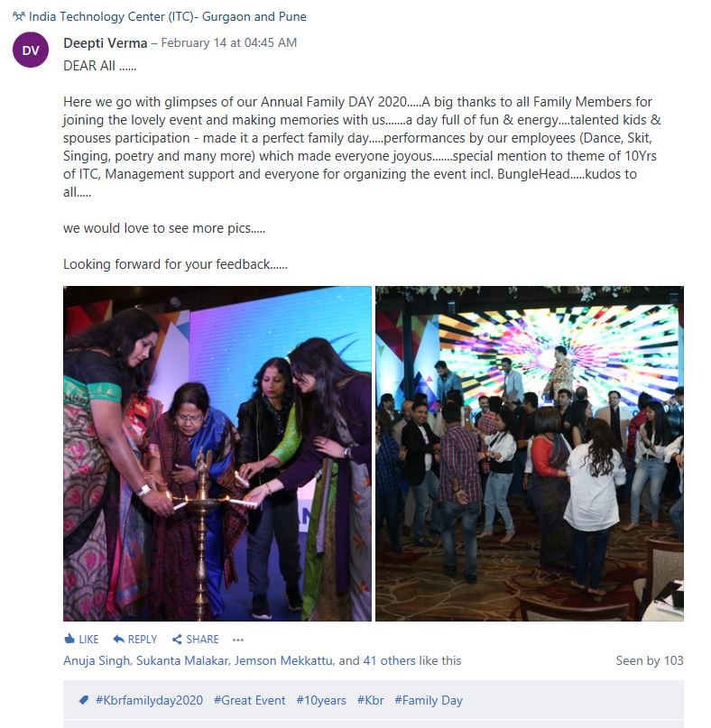Viewport: 711px width, 728px height.
Task: Open the DV profile avatar
Action: (31, 50)
